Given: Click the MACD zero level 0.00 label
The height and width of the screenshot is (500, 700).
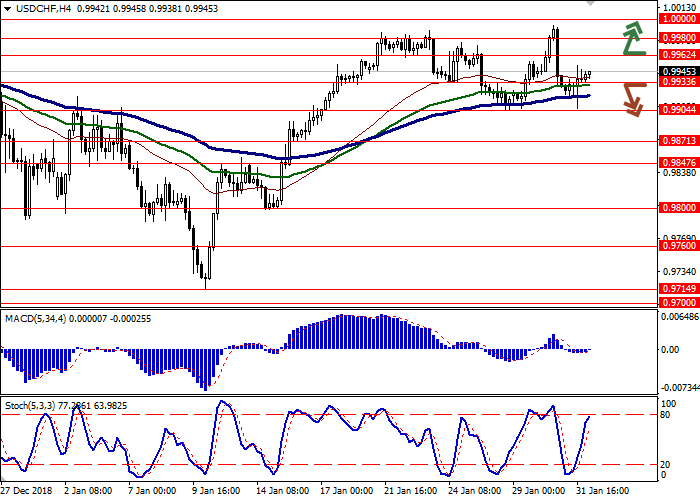Looking at the screenshot, I should click(670, 350).
